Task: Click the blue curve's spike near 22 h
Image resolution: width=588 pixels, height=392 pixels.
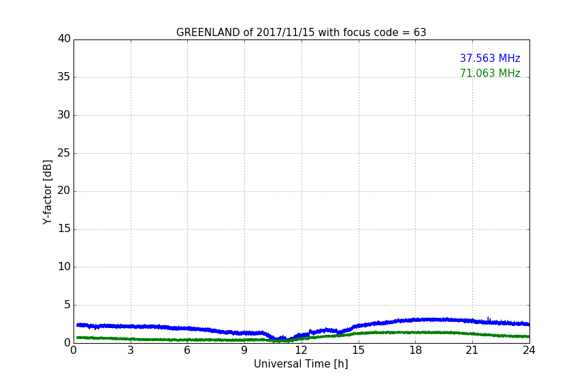Action: click(x=488, y=319)
